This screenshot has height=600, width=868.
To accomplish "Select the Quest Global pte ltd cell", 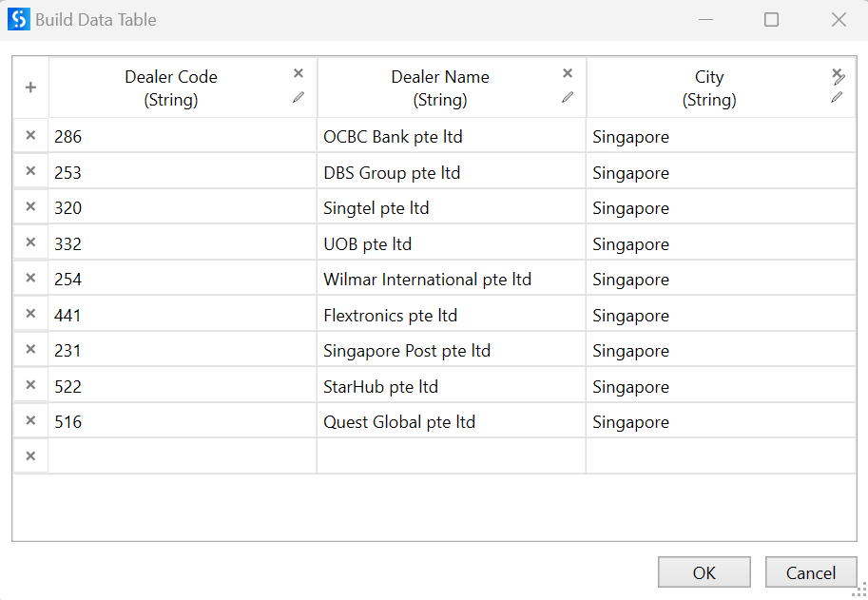I will 452,422.
